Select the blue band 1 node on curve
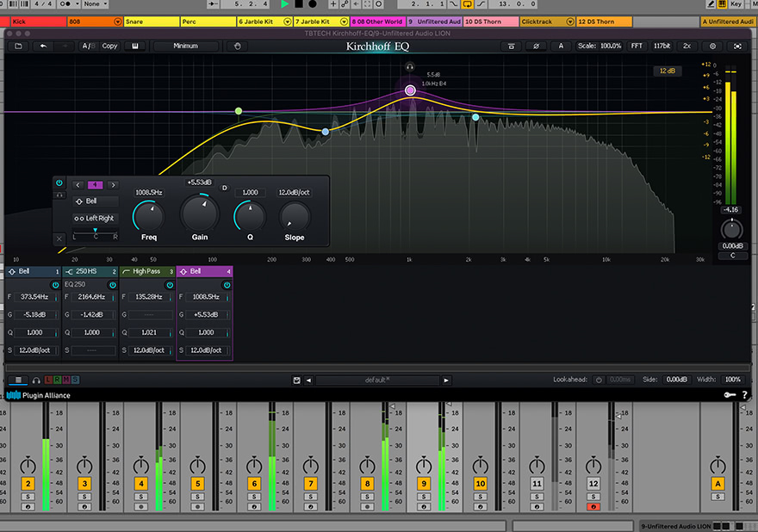 326,132
